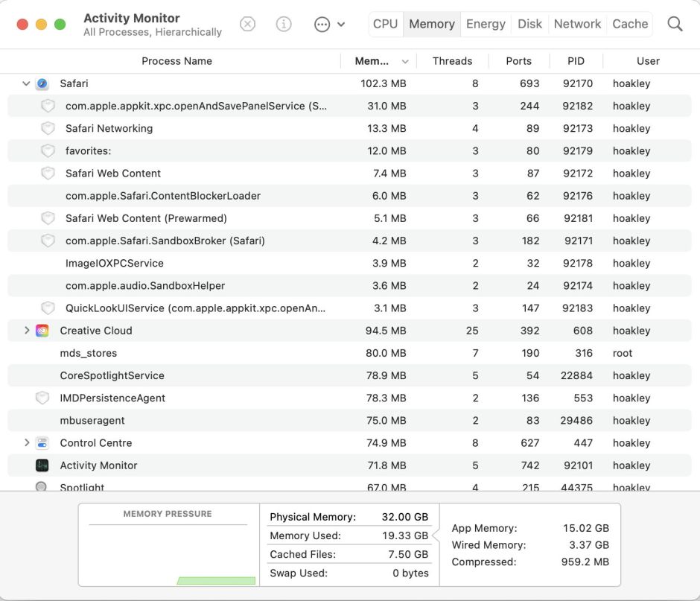This screenshot has height=601, width=700.
Task: Switch to the CPU tab
Action: 385,24
